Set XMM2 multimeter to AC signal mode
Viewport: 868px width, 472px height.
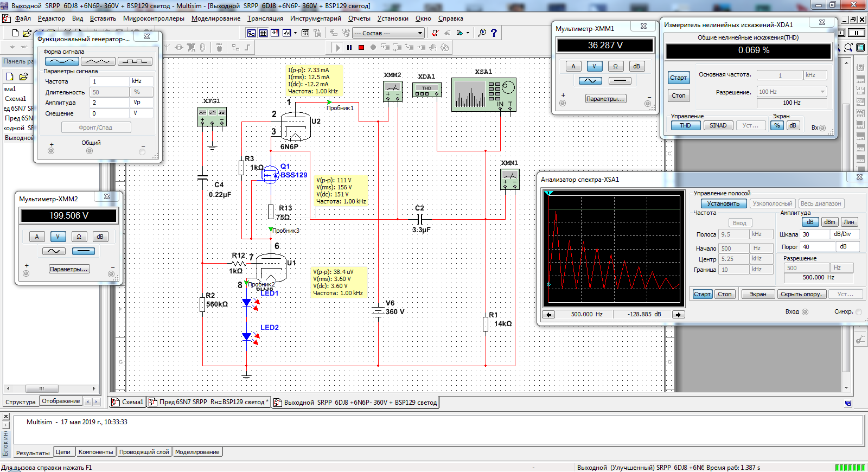[x=54, y=251]
